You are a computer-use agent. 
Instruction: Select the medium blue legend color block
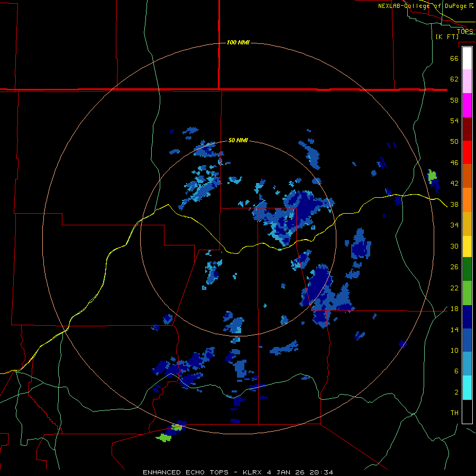467,340
